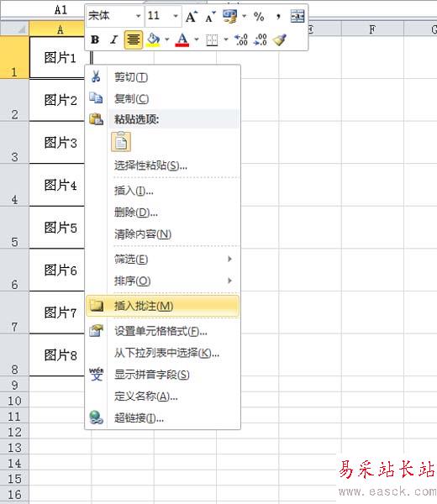
Task: Apply Accounting Number Format icon
Action: (x=230, y=16)
